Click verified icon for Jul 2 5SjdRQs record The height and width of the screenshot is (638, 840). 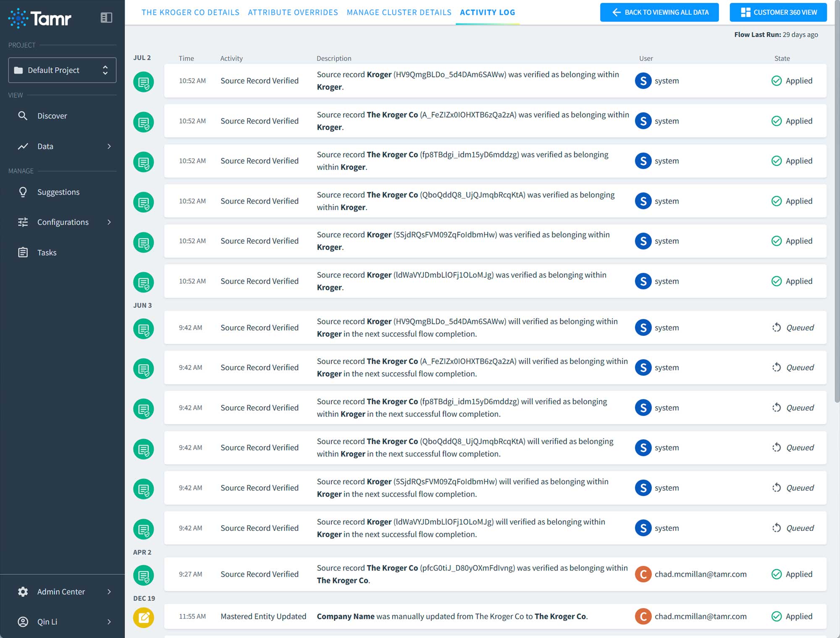point(144,243)
